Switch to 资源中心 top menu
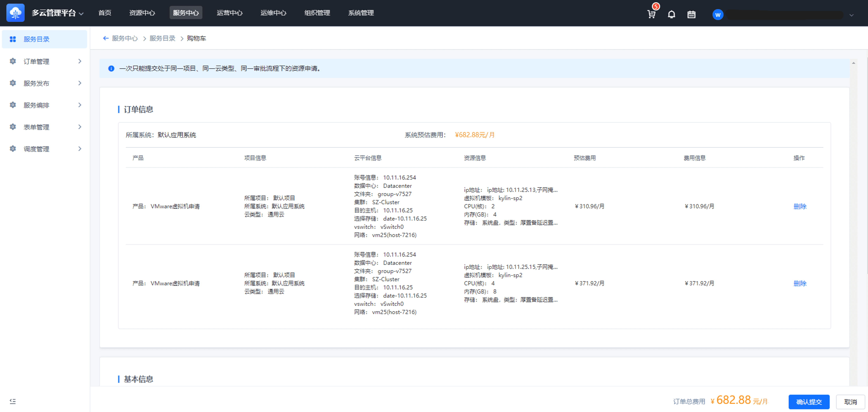868x412 pixels. [142, 13]
